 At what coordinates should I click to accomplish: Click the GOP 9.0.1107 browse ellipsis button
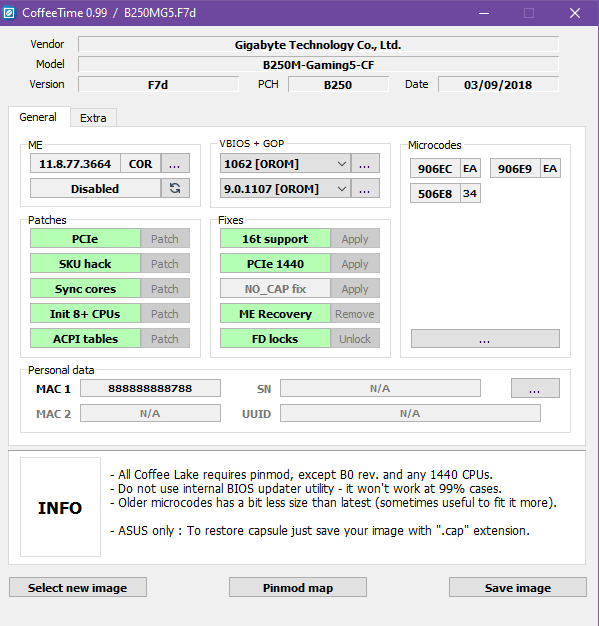click(x=365, y=188)
